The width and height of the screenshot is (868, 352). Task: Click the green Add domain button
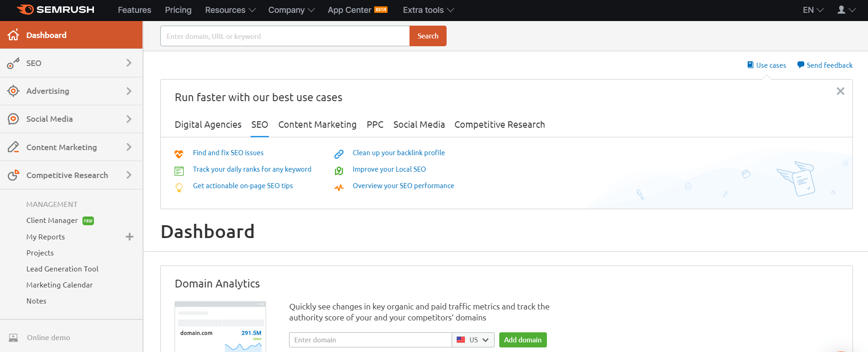point(523,340)
